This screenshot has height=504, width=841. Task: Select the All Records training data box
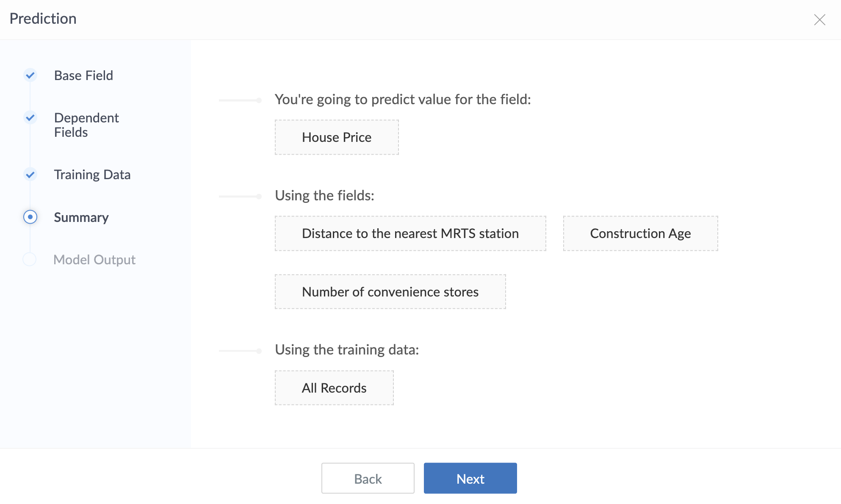[x=334, y=388]
